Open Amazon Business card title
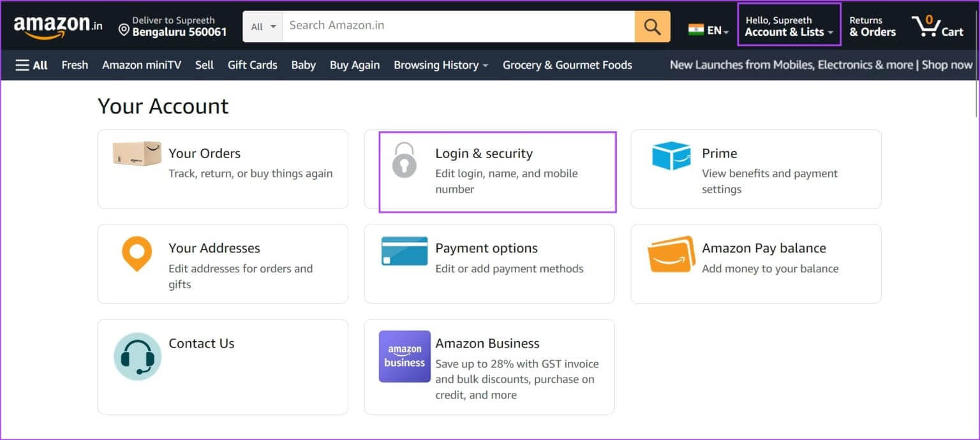Screen dimensions: 980x440 (487, 343)
